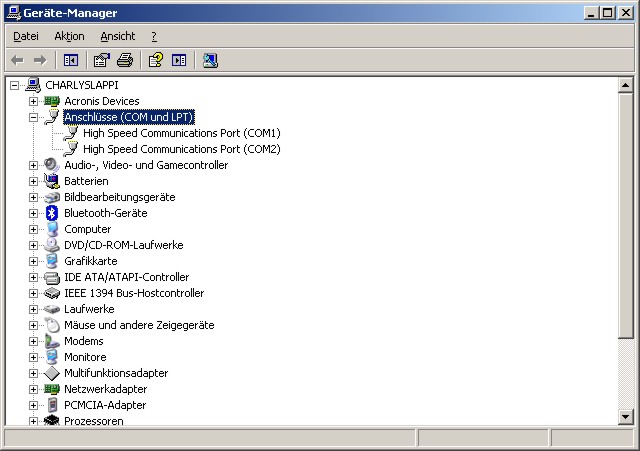
Task: Click the scrollbar down arrow
Action: [x=625, y=417]
